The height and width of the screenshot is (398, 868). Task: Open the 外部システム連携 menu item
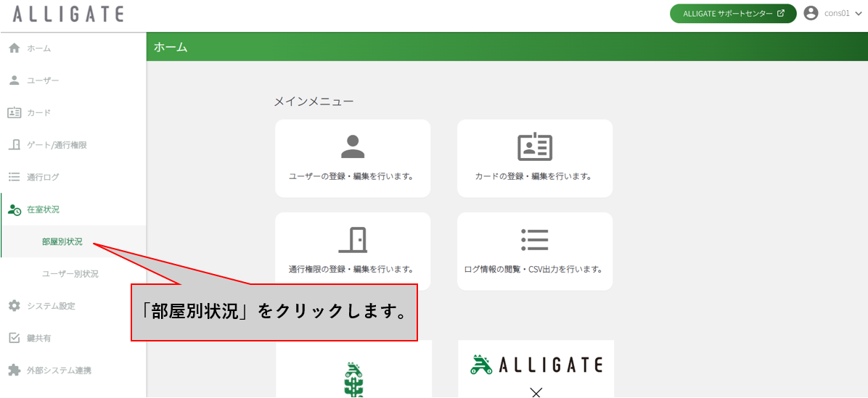pos(73,370)
